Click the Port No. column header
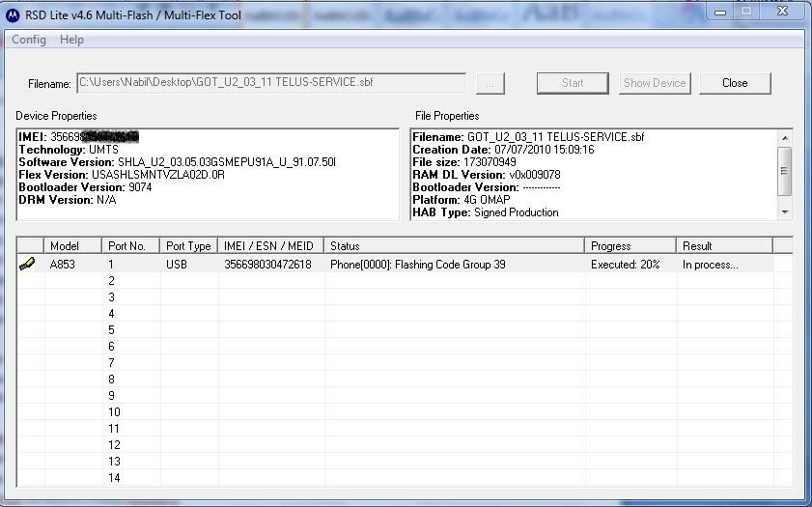Image resolution: width=812 pixels, height=507 pixels. point(131,245)
